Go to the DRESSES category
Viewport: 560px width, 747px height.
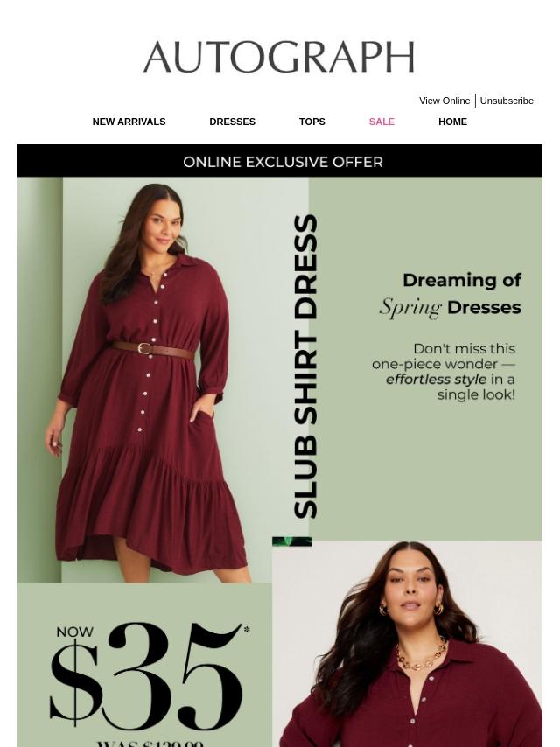(233, 122)
